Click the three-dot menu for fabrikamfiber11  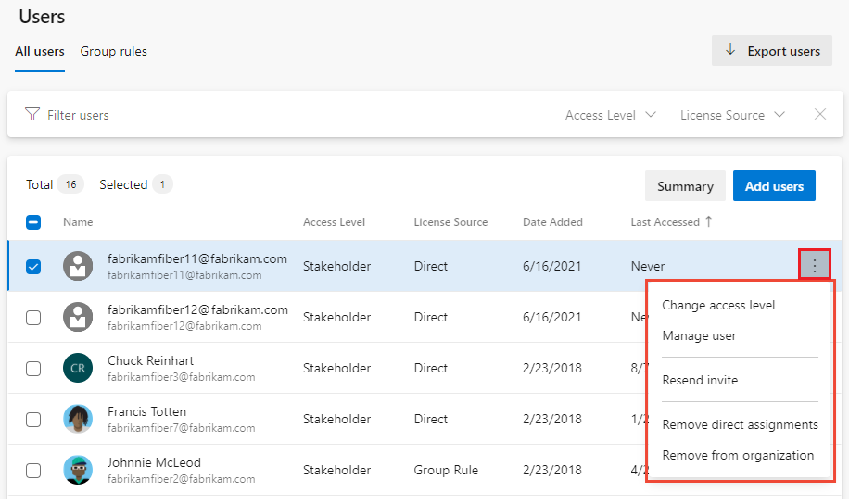(x=815, y=266)
